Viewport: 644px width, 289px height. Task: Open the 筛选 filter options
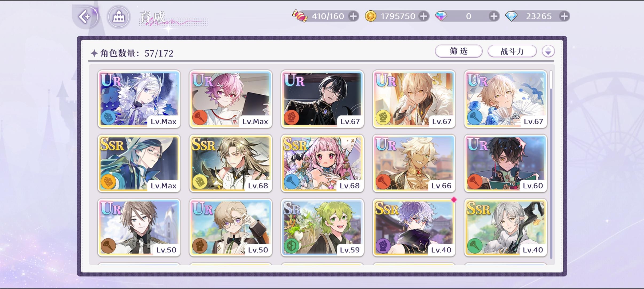coord(459,51)
